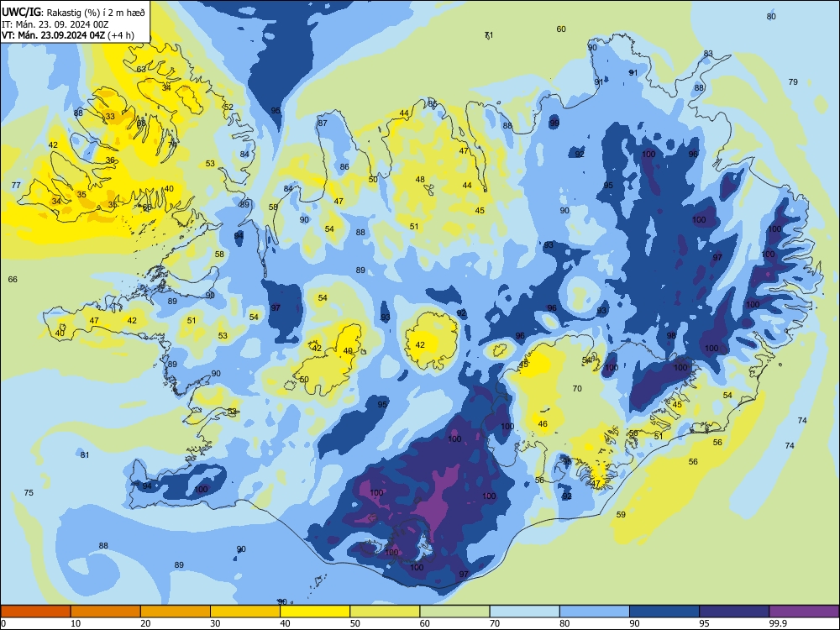840x630 pixels.
Task: Click the light green 60–70 legend segment
Action: [x=454, y=612]
